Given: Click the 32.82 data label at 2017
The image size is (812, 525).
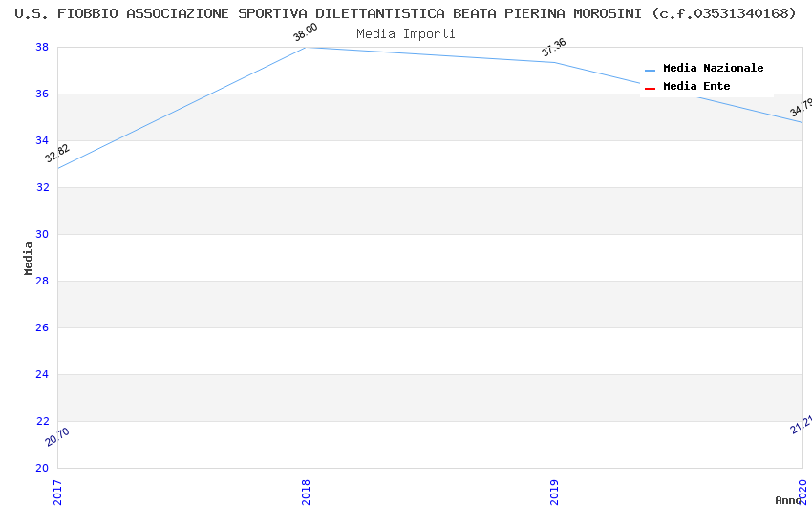Looking at the screenshot, I should pos(58,153).
